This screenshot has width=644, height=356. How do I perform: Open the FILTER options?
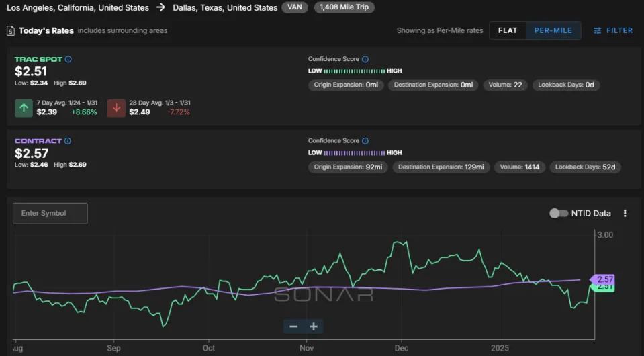point(613,30)
